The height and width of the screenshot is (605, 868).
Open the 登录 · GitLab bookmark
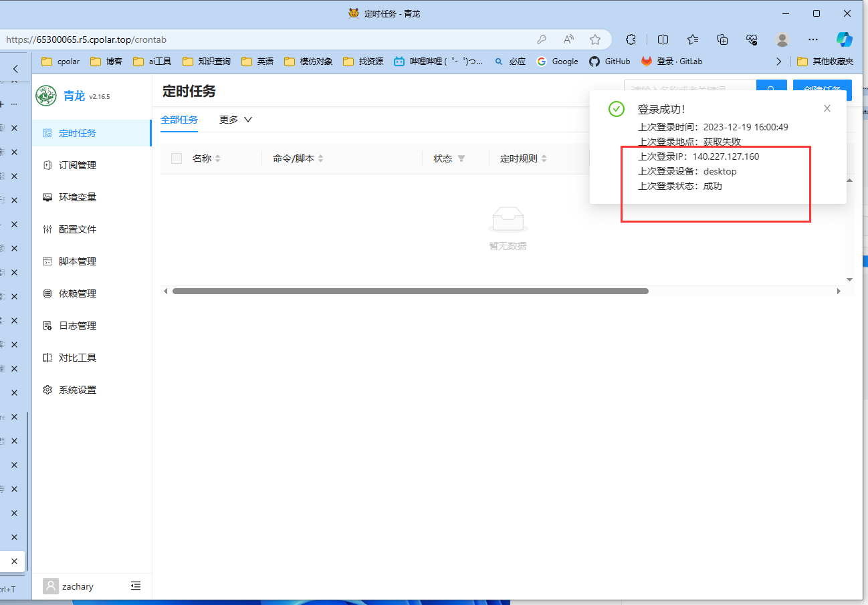(x=672, y=62)
